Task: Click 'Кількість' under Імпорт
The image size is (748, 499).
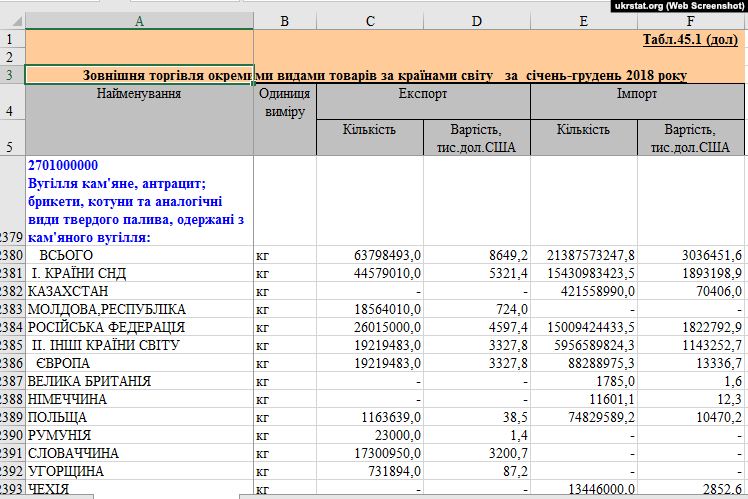Action: click(x=583, y=137)
